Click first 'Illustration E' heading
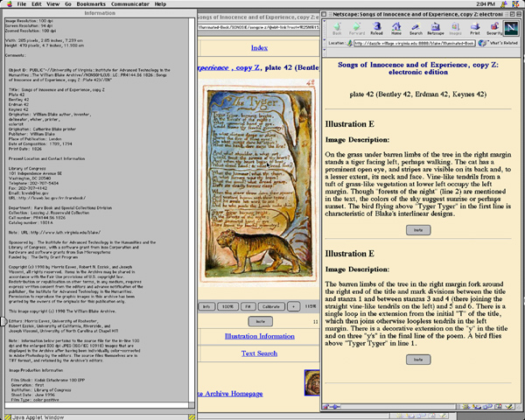Viewport: 525px width, 420px height. pos(349,124)
